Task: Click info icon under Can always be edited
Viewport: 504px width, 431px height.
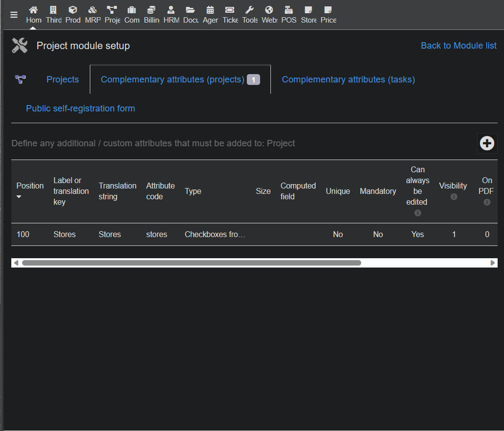Action: [418, 213]
